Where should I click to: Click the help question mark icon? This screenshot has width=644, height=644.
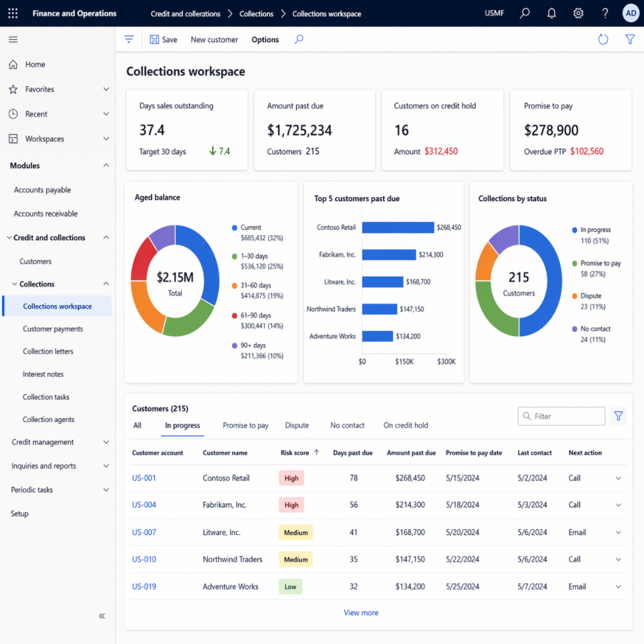pyautogui.click(x=604, y=13)
